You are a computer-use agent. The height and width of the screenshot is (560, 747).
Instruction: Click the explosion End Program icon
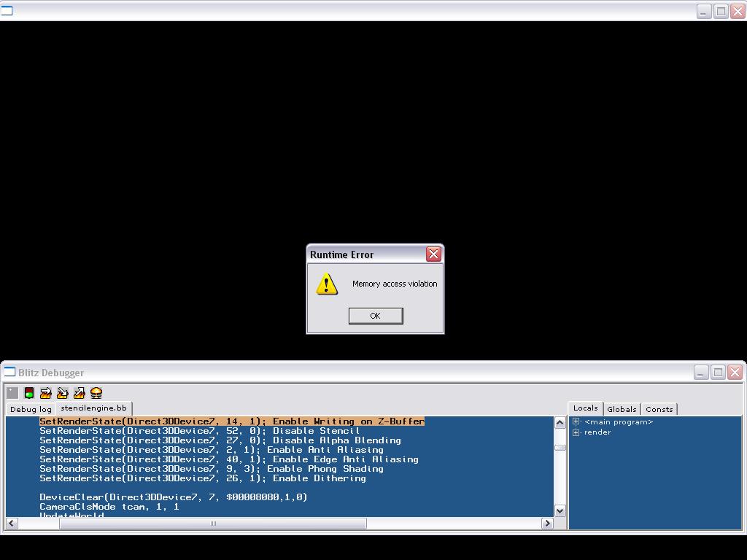[96, 393]
